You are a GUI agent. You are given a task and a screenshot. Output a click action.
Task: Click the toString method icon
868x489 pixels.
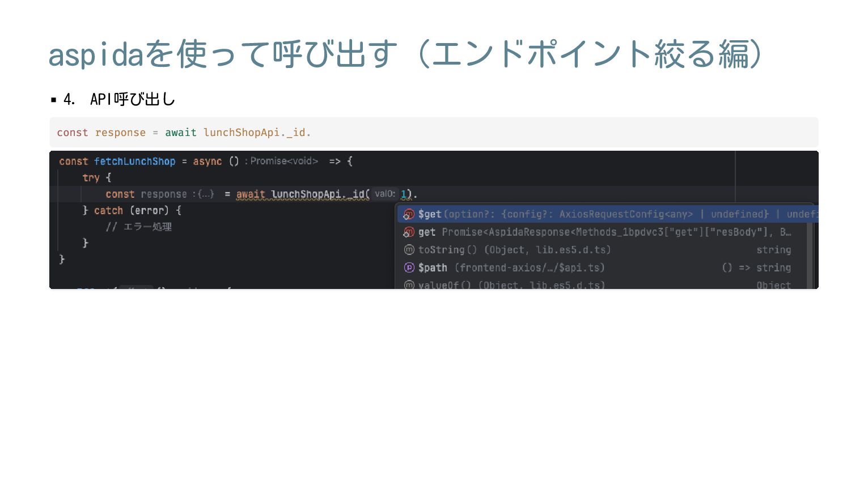(409, 250)
